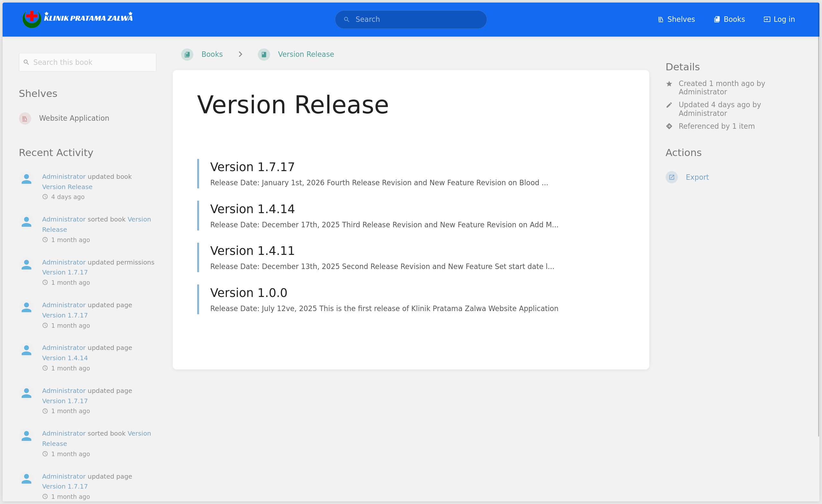The image size is (822, 504).
Task: Click Referenced by 1 item link
Action: pos(716,126)
